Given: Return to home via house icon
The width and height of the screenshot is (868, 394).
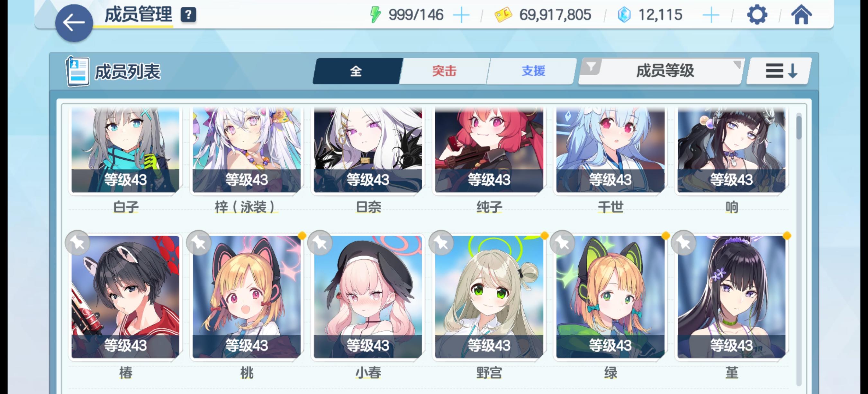Looking at the screenshot, I should coord(801,15).
